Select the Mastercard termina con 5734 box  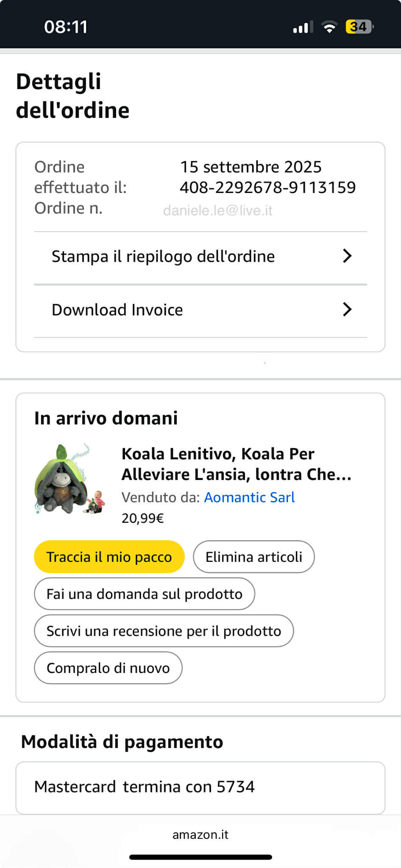coord(200,787)
